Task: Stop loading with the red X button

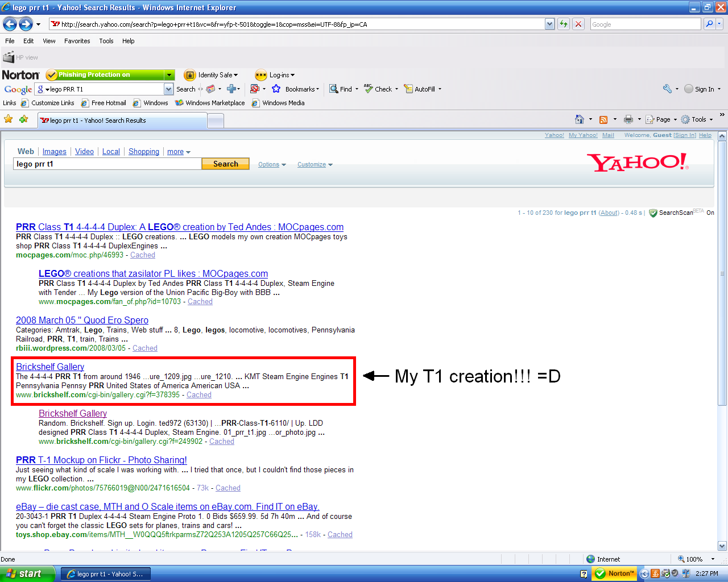Action: tap(578, 24)
